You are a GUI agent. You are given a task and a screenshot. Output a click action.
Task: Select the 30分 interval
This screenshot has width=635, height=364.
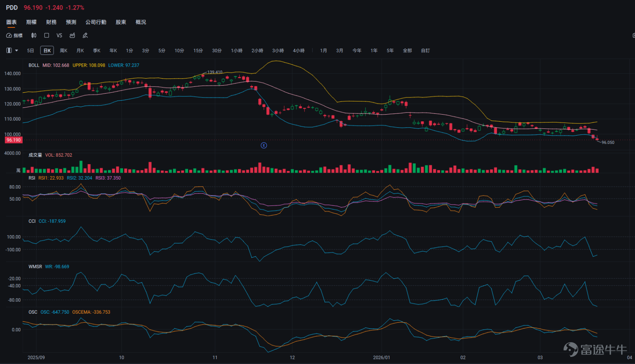[x=217, y=51]
